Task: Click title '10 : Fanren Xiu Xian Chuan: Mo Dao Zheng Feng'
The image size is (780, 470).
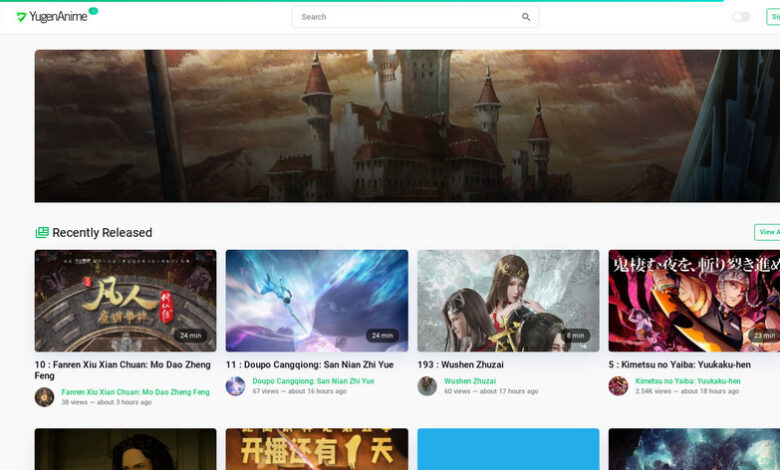Action: pyautogui.click(x=123, y=370)
